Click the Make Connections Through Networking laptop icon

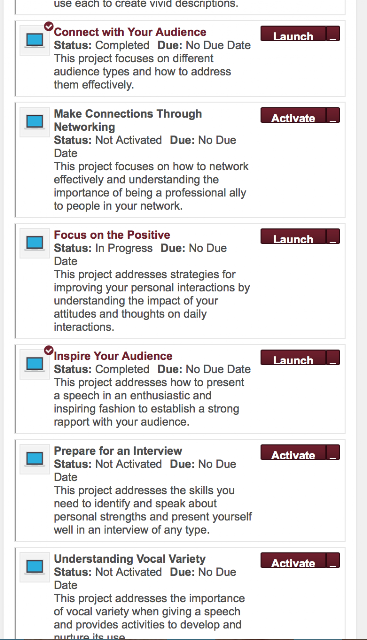(x=34, y=122)
